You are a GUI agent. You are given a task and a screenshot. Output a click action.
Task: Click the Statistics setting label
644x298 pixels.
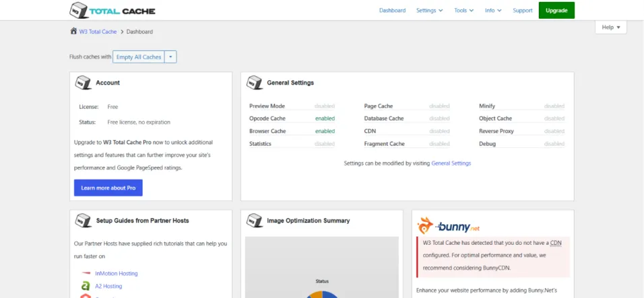[260, 144]
